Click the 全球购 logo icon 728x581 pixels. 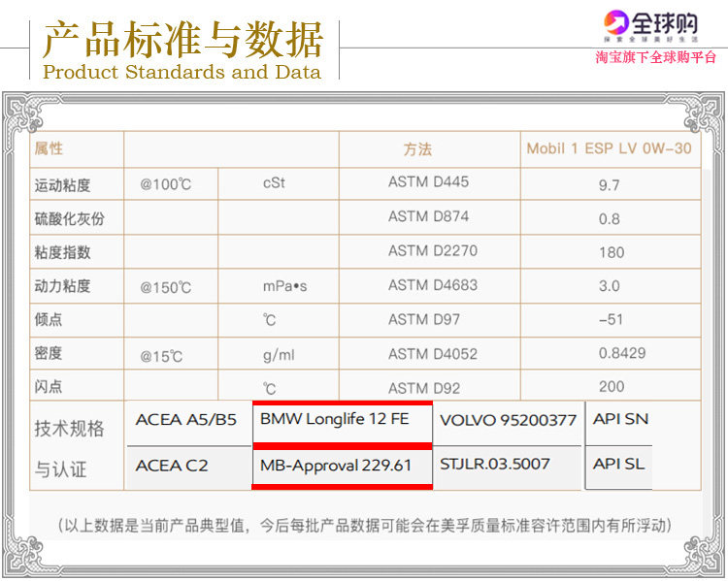pyautogui.click(x=615, y=22)
